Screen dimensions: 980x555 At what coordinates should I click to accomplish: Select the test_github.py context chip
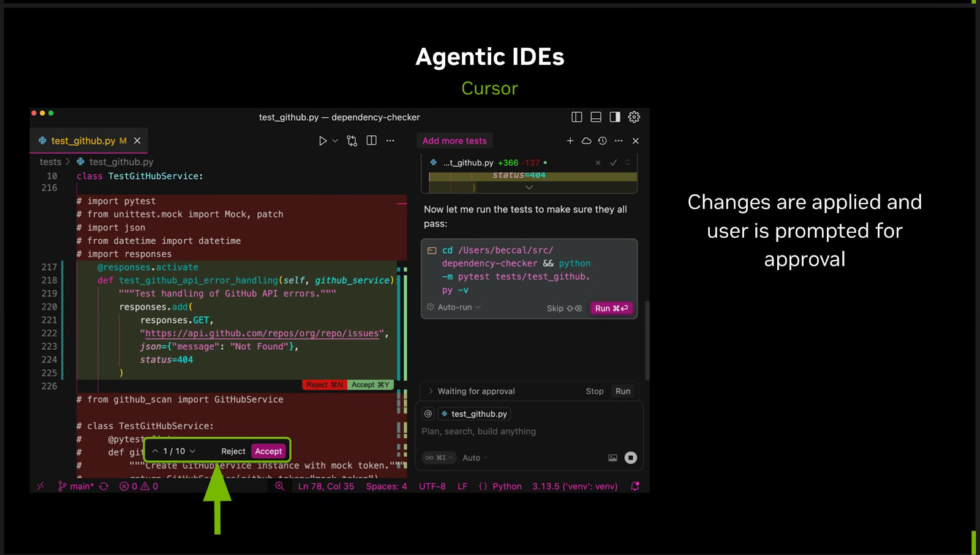point(474,414)
